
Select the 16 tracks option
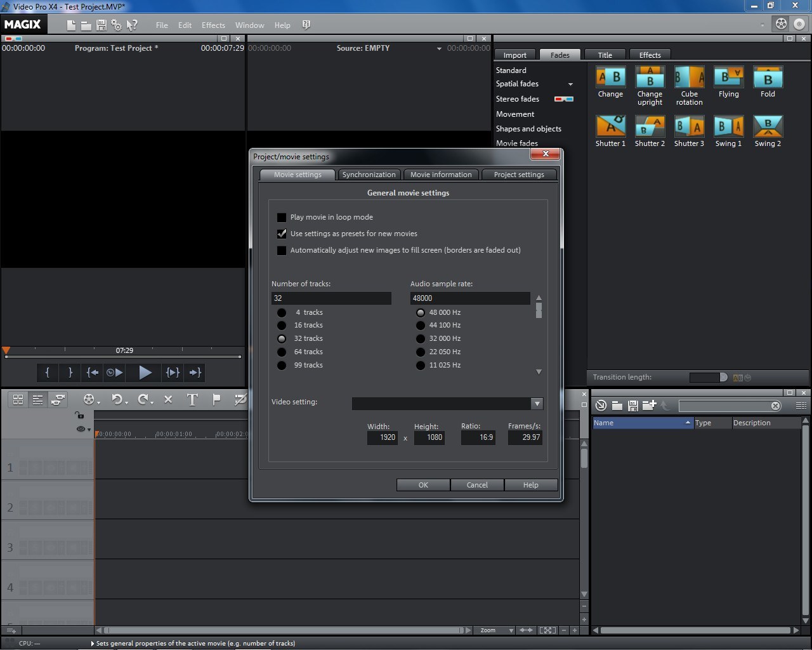pos(282,325)
